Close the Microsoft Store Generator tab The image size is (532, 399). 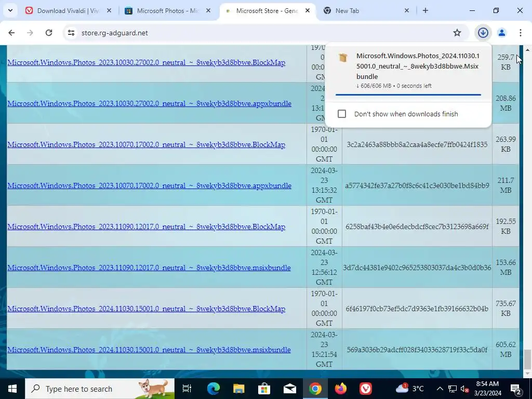click(x=307, y=10)
